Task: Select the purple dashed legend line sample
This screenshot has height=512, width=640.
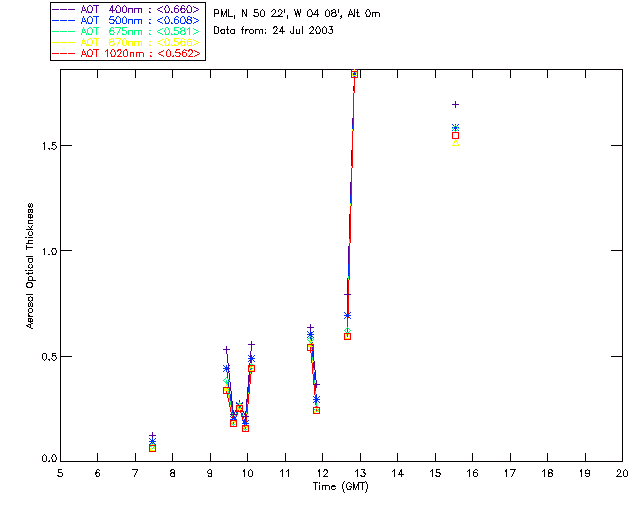Action: 63,9
